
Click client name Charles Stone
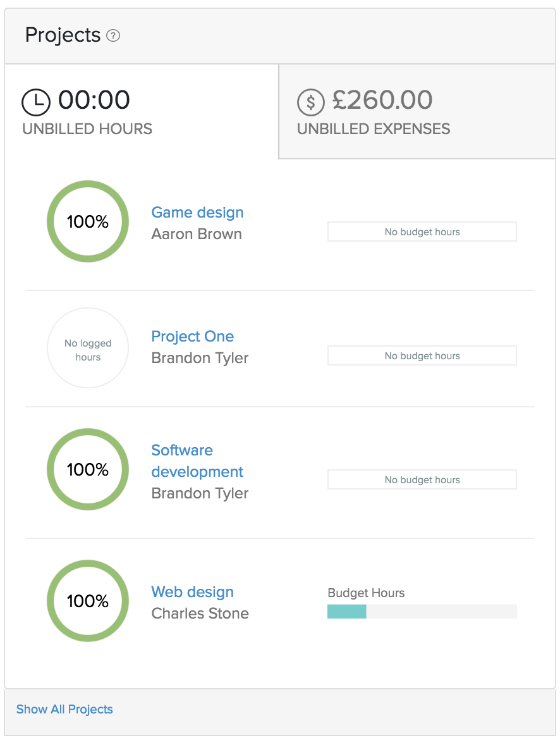click(200, 614)
